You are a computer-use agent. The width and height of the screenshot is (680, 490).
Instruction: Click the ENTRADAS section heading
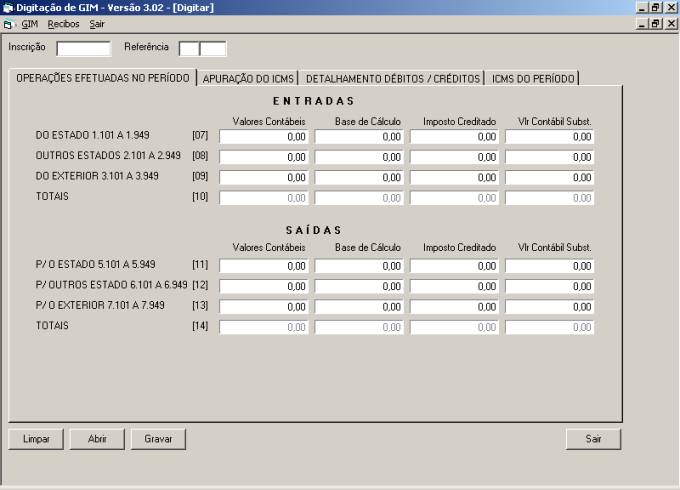tap(314, 101)
